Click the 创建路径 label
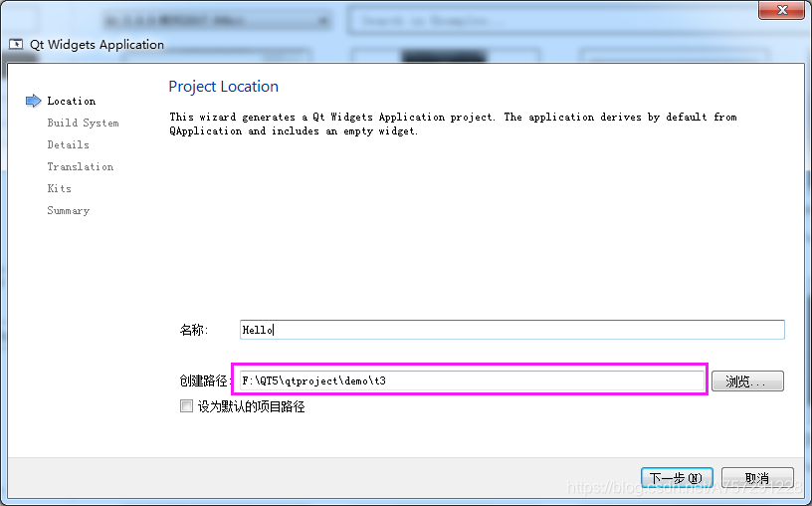812x506 pixels. pos(205,381)
